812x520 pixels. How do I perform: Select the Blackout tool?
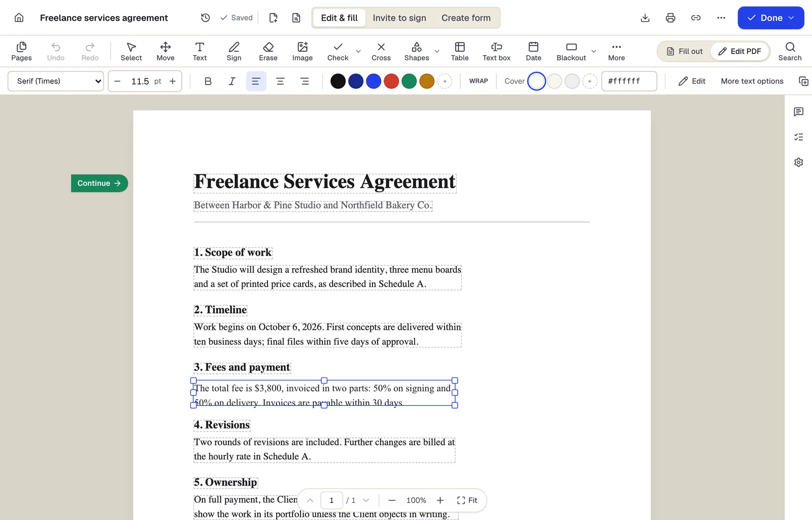pos(571,51)
